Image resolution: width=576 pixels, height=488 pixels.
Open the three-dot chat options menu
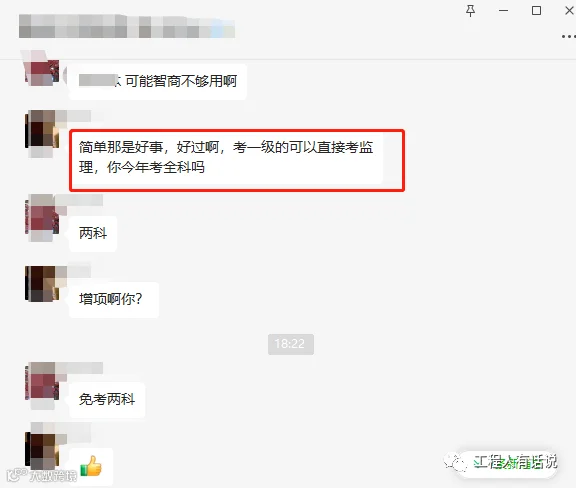click(x=569, y=36)
